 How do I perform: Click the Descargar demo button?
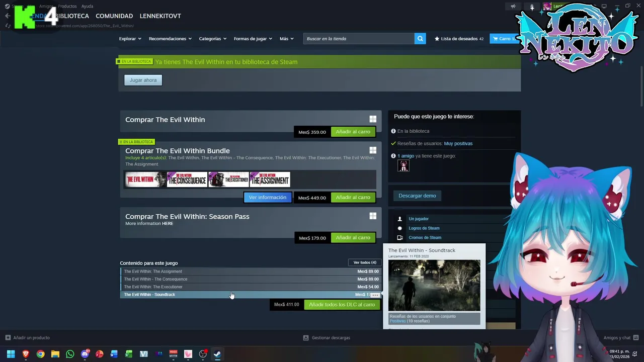coord(417,196)
